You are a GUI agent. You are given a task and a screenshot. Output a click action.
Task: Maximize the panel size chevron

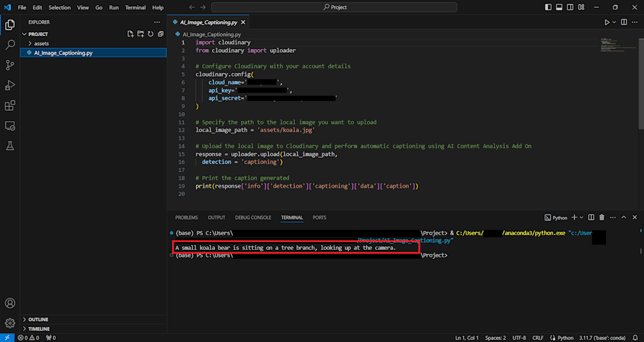coord(624,218)
